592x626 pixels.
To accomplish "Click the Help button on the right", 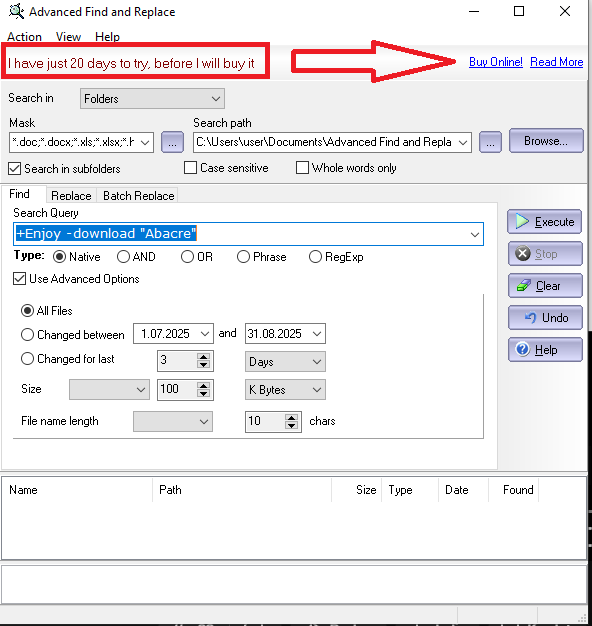I will tap(545, 349).
